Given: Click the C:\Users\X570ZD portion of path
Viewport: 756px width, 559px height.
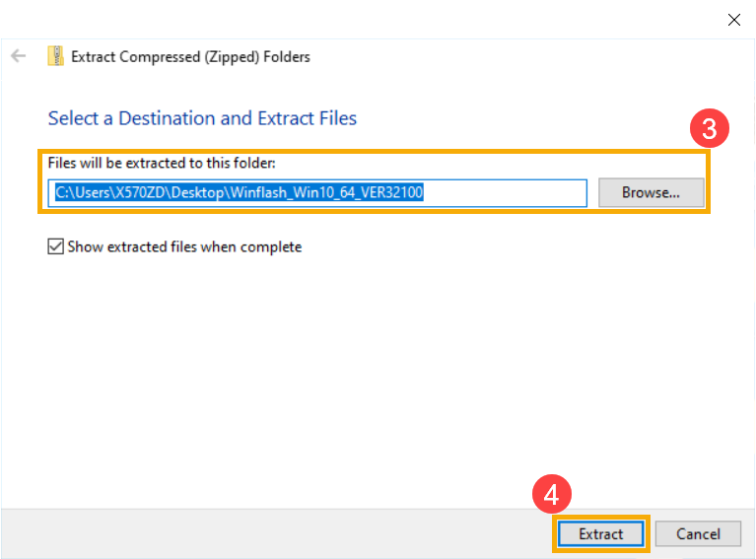Looking at the screenshot, I should click(x=111, y=192).
